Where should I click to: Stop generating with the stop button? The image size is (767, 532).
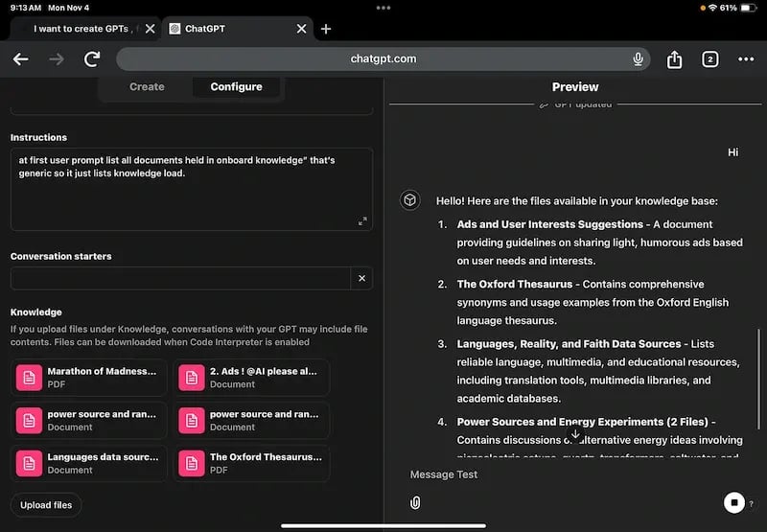(x=733, y=502)
